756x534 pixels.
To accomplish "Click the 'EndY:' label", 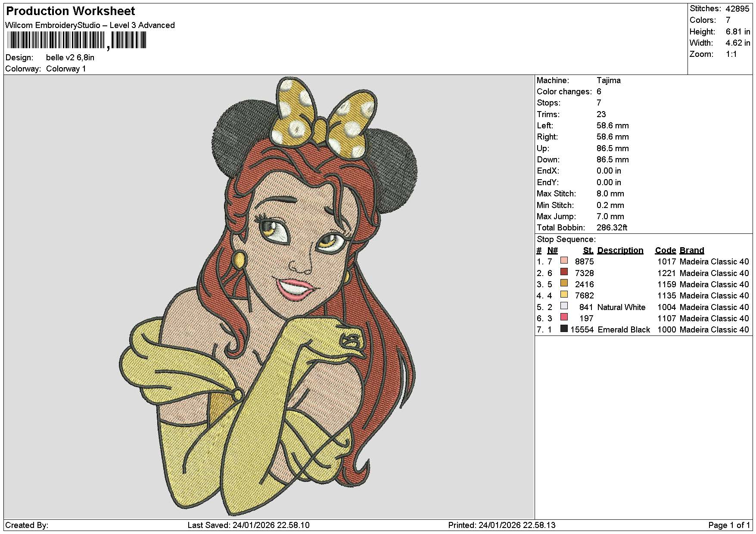I will pyautogui.click(x=548, y=182).
